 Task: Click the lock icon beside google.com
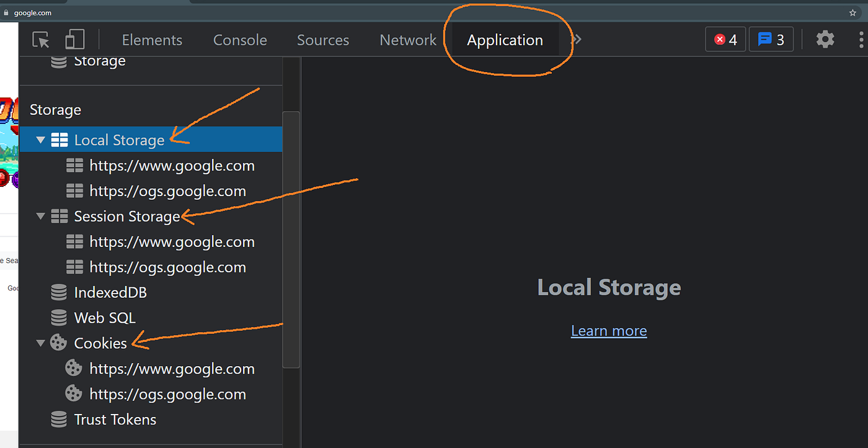[x=7, y=12]
